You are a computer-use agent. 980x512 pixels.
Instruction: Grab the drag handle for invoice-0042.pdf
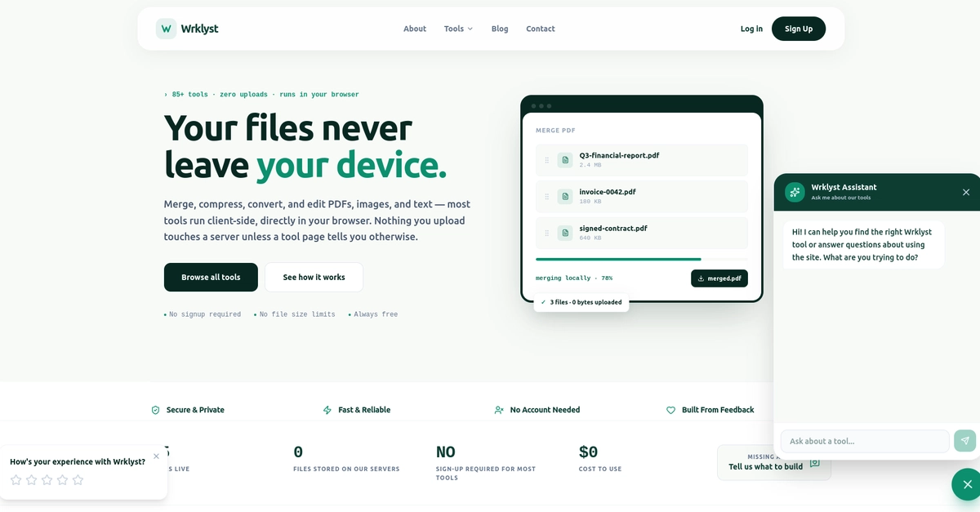pos(547,196)
